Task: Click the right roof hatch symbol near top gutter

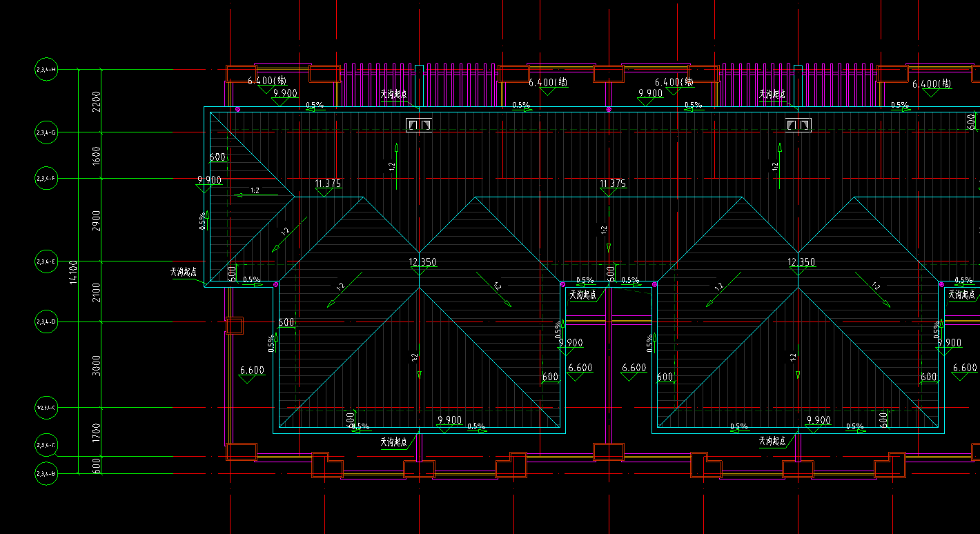Action: 798,125
